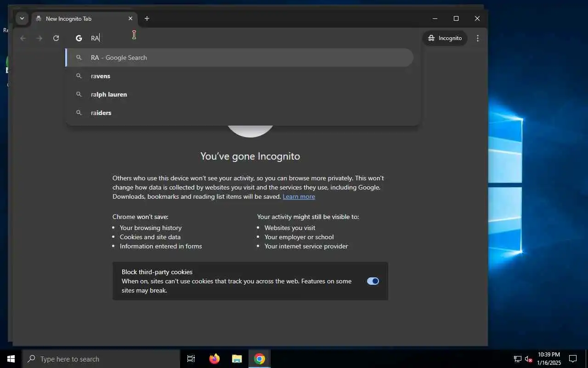
Task: Choose the 'ravens' suggestion
Action: pos(240,76)
